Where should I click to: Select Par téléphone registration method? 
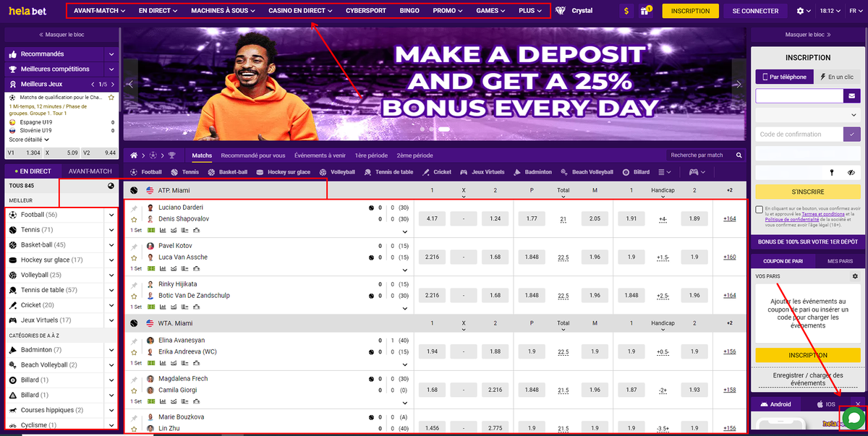click(783, 77)
